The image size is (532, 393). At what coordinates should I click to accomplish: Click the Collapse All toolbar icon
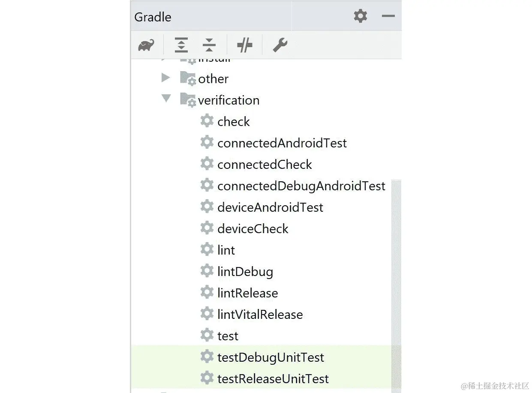tap(209, 45)
